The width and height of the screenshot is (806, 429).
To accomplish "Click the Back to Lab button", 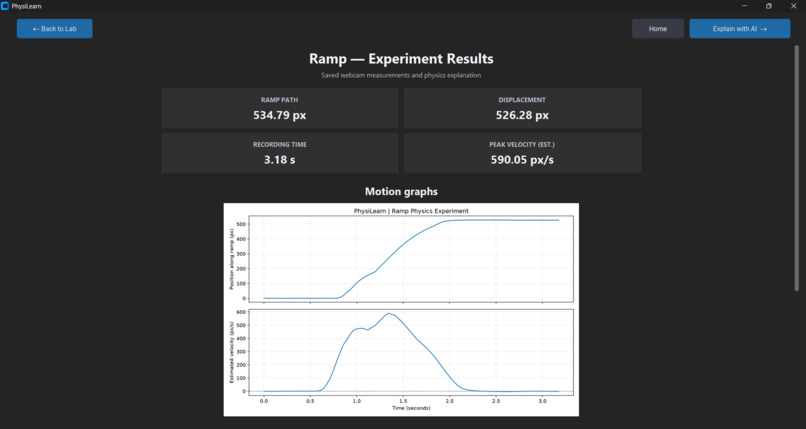I will tap(54, 29).
